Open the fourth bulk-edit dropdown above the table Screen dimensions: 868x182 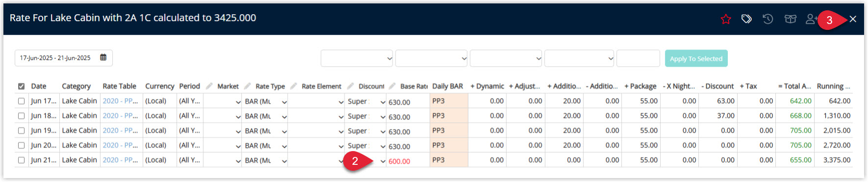tap(579, 58)
